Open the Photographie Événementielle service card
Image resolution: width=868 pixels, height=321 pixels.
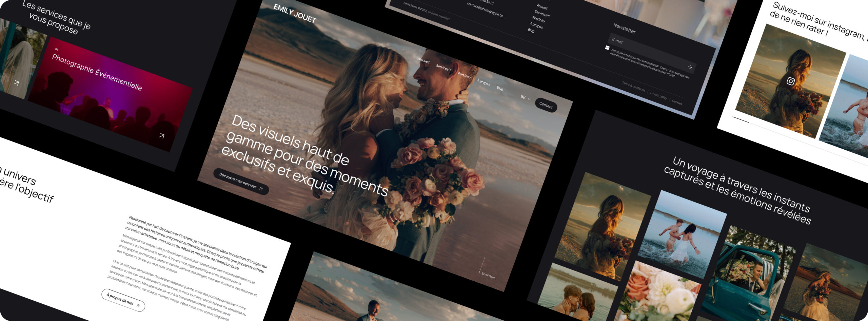[110, 94]
